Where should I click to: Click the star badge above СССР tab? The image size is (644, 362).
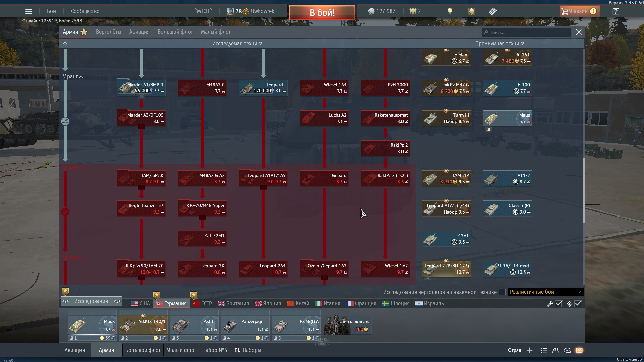point(194,295)
